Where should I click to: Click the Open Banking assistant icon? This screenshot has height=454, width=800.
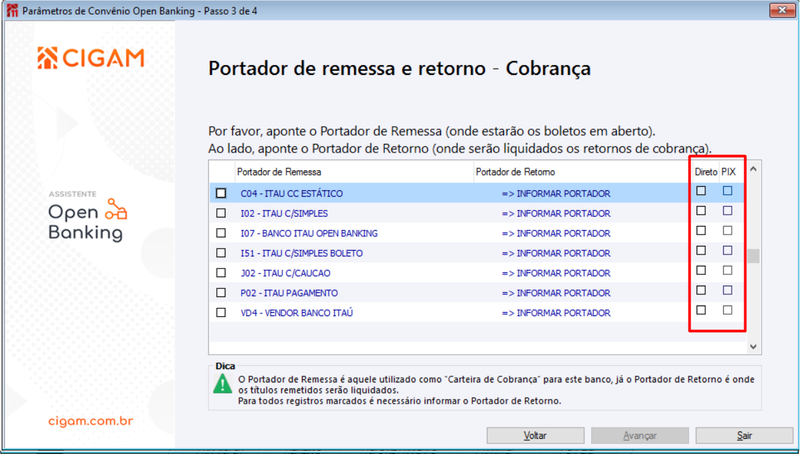116,209
